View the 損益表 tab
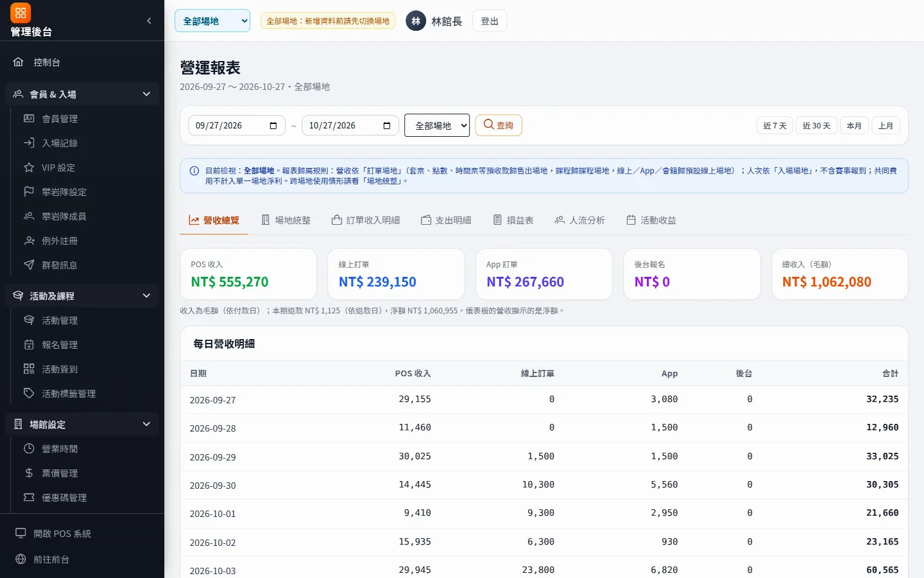 (x=513, y=220)
